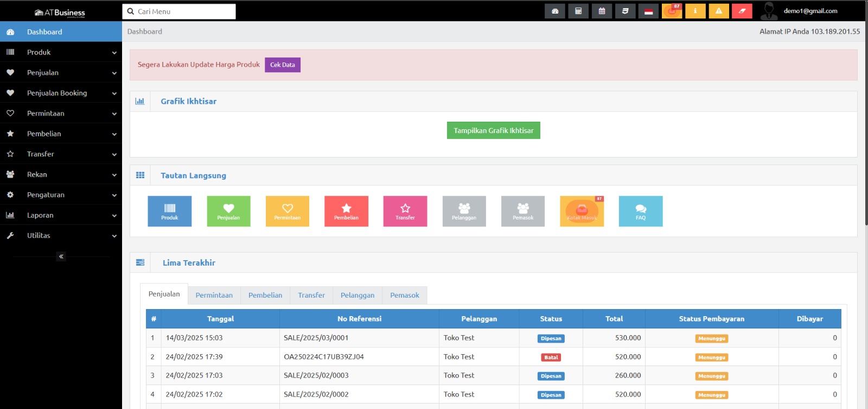Expand the Produk sidebar menu

(x=61, y=52)
